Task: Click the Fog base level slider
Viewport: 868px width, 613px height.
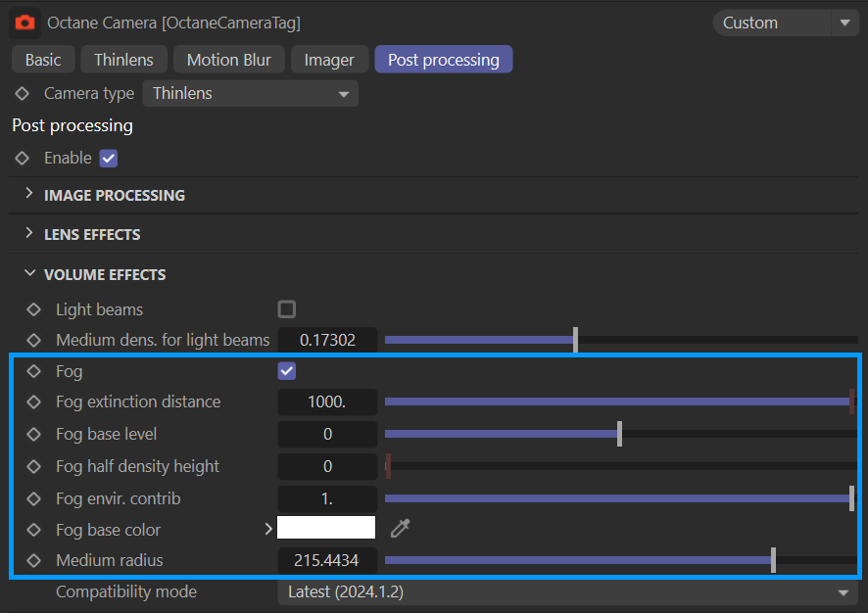Action: click(619, 434)
